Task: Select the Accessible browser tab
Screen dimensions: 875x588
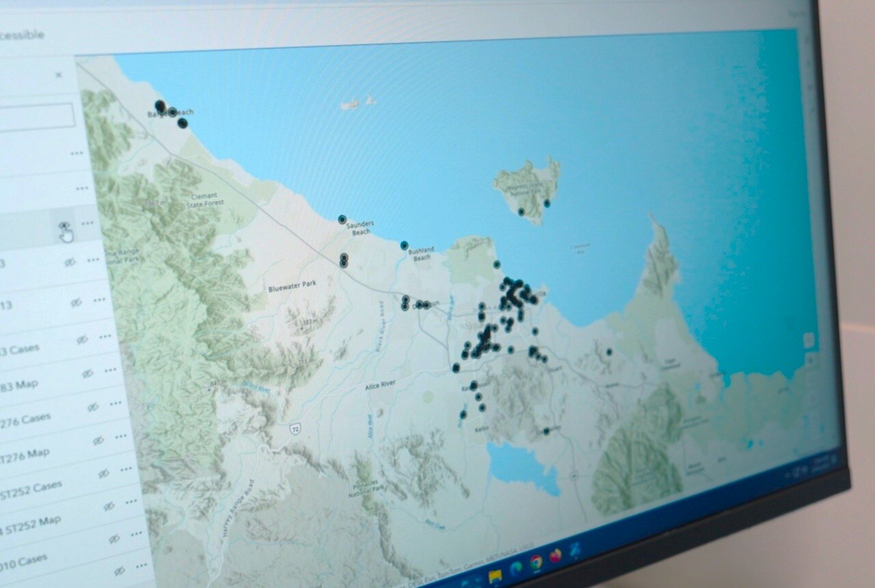Action: [x=20, y=34]
